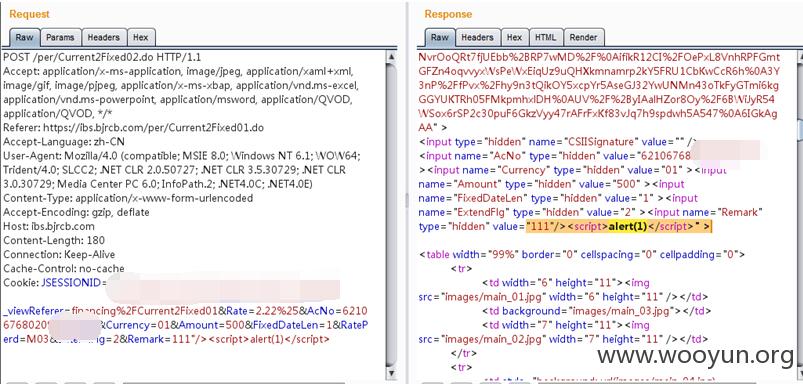Screen dimensions: 803x384
Task: Click the Request pane scroll-up arrow
Action: (391, 56)
